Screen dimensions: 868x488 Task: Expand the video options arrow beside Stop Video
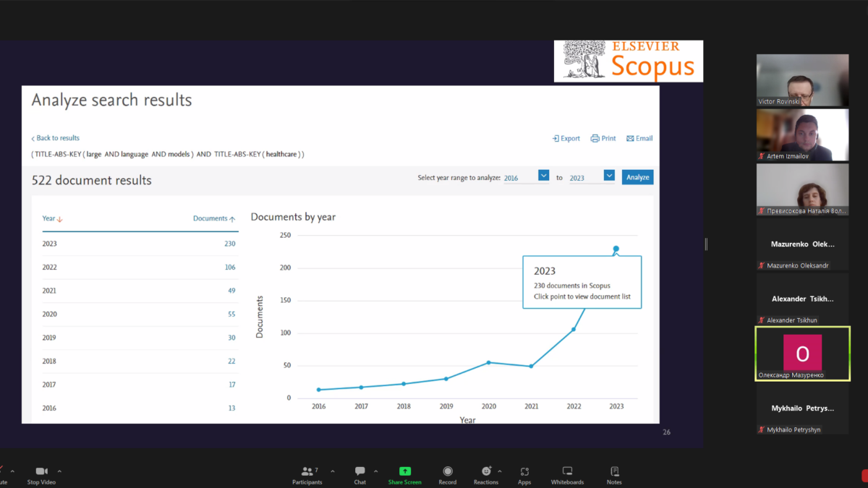coord(59,471)
